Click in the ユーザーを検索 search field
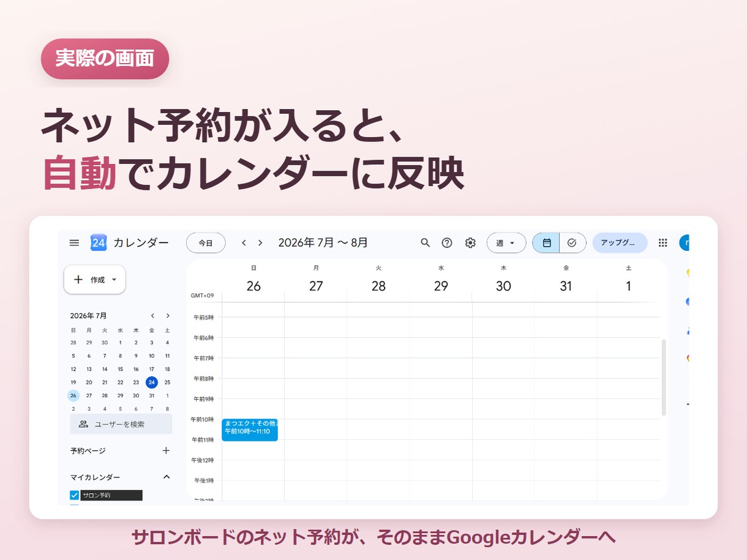The image size is (747, 560). click(x=121, y=424)
